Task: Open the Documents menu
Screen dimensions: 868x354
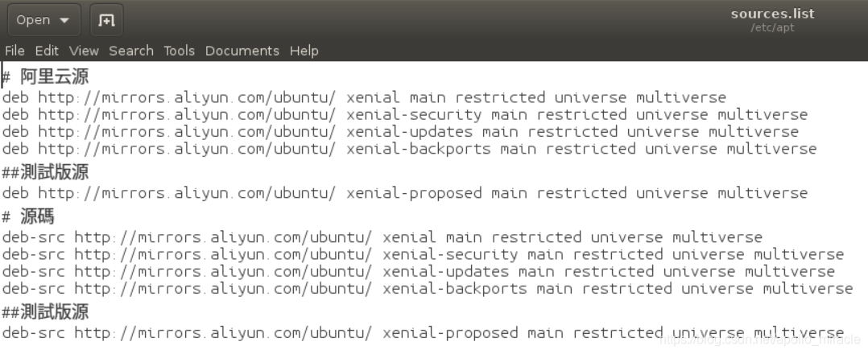Action: click(242, 51)
